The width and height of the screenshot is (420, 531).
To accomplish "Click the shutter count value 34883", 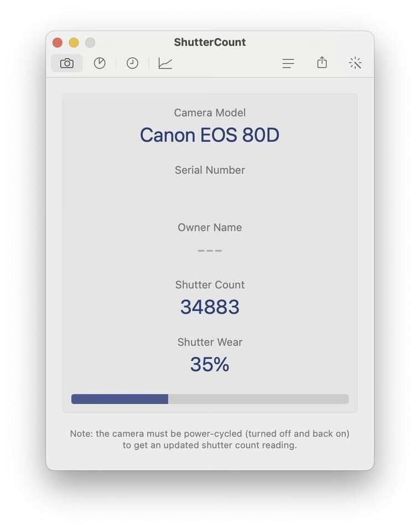I will (210, 307).
